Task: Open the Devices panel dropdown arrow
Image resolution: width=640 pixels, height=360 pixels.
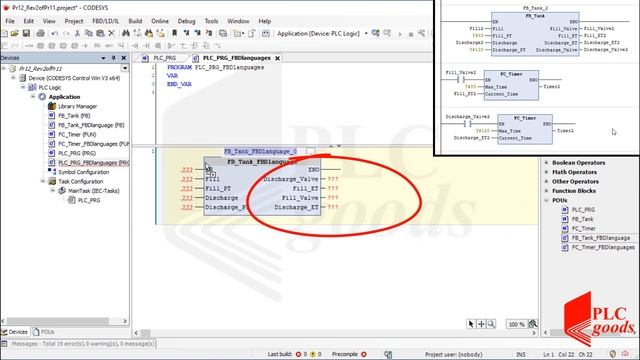Action: (103, 58)
